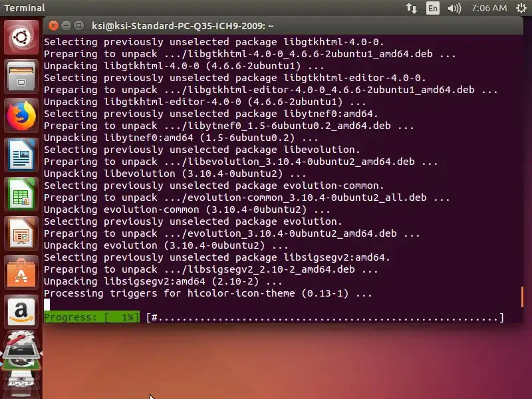Image resolution: width=532 pixels, height=399 pixels.
Task: Open the Ubuntu Dash search launcher
Action: 21,37
